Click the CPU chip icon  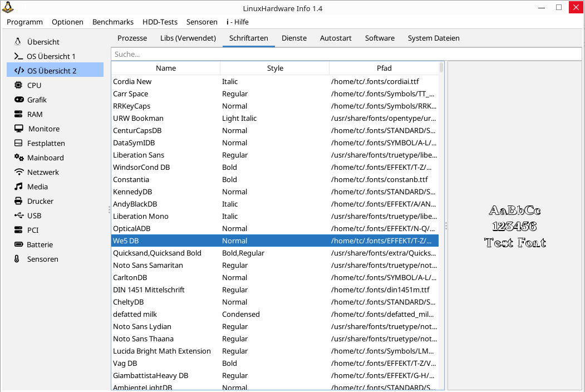18,85
